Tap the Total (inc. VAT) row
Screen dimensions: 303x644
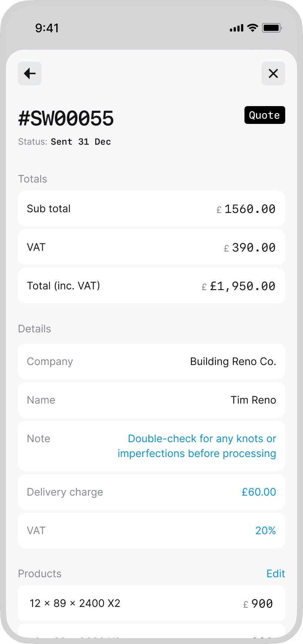point(151,286)
